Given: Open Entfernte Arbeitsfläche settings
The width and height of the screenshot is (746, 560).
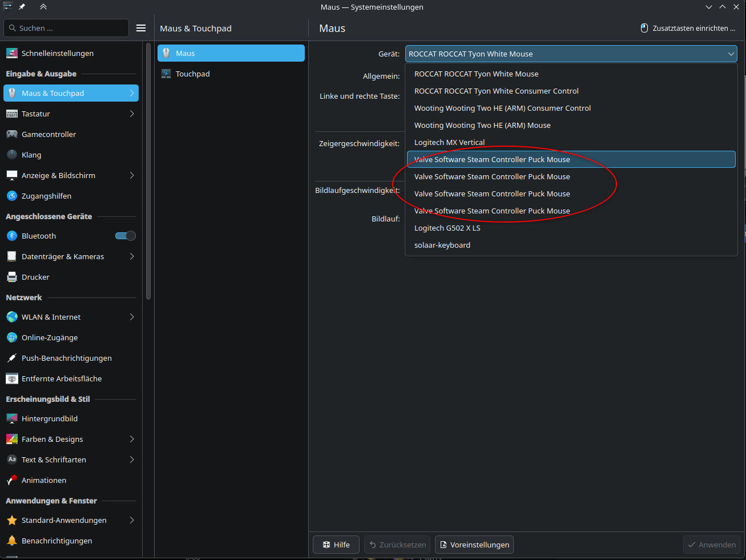Looking at the screenshot, I should coord(71,378).
